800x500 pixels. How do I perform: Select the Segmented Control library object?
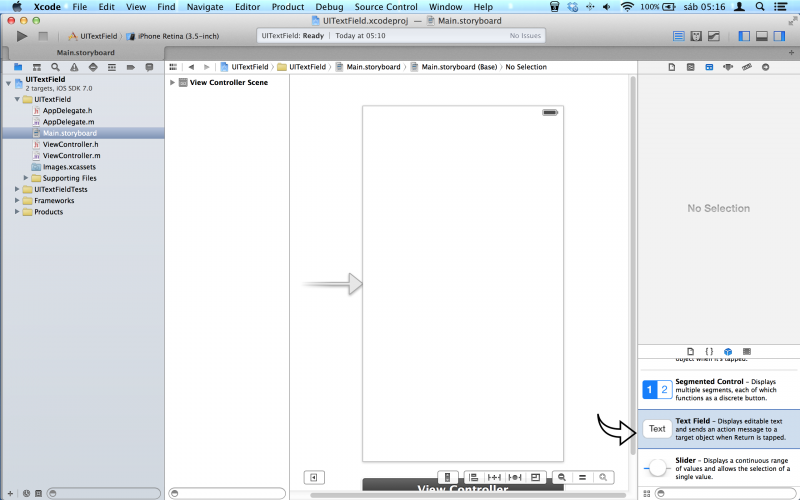pos(719,390)
